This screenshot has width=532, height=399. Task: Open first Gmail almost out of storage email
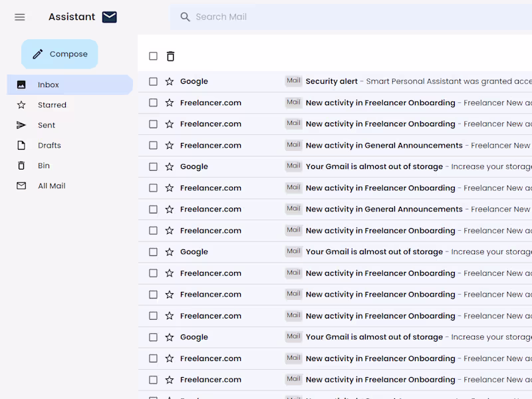point(399,167)
